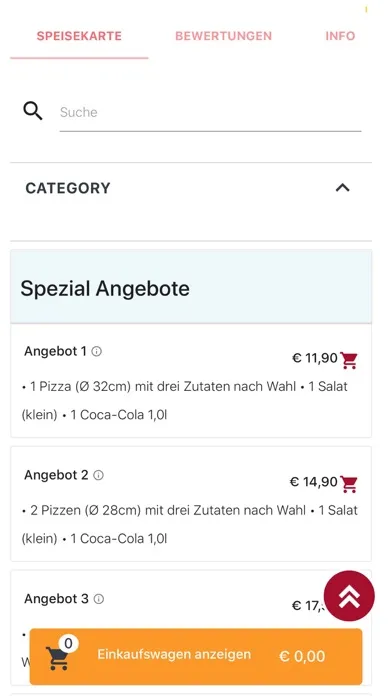Open Angebot 1 description text

pyautogui.click(x=185, y=401)
